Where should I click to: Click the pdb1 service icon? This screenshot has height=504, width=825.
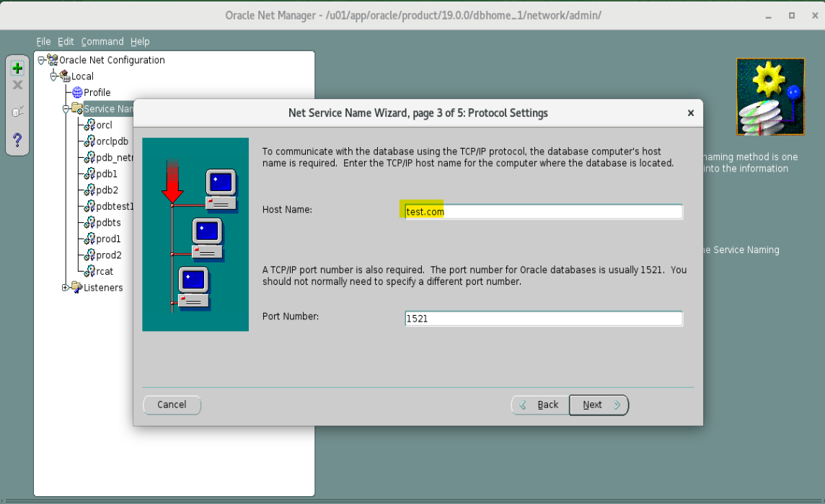point(90,174)
